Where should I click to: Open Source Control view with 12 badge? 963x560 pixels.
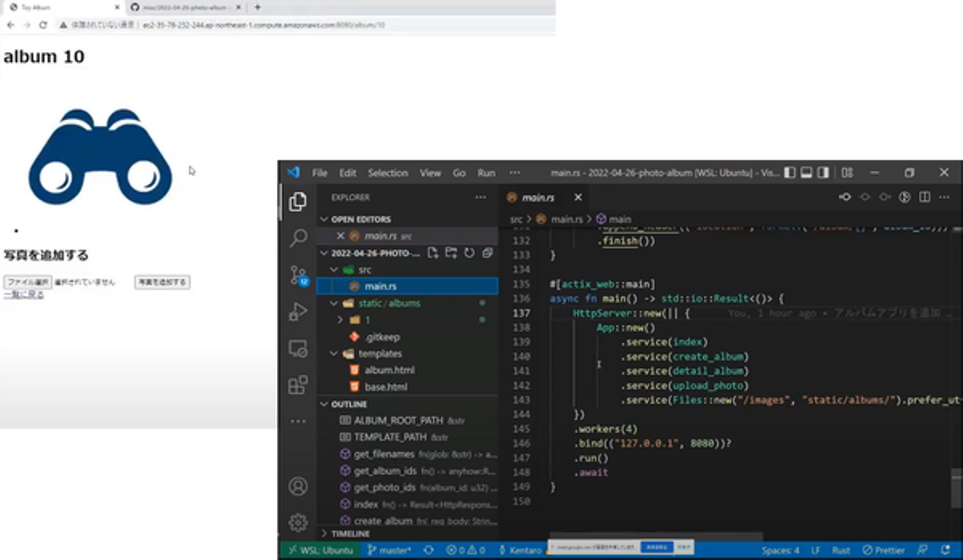point(298,275)
